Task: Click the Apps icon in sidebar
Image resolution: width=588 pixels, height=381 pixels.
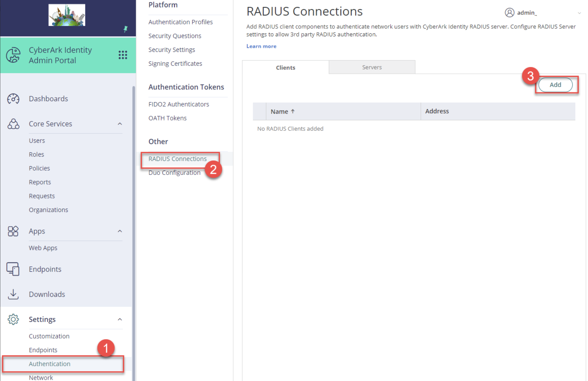Action: pos(13,231)
